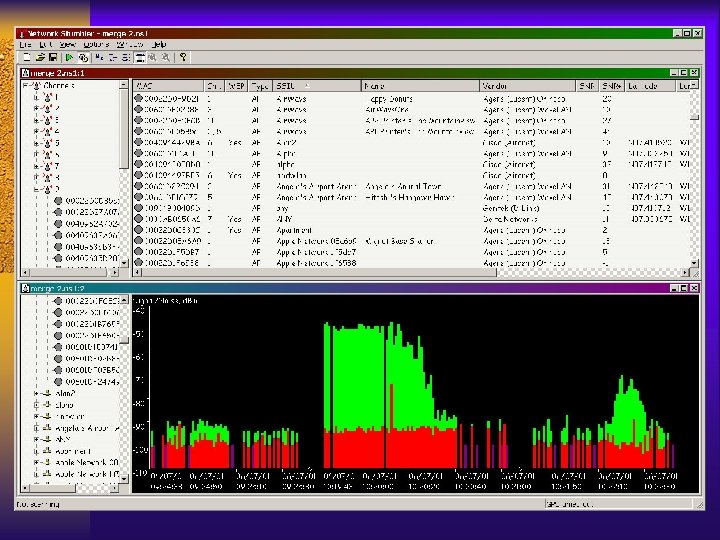Select the Apartment item in lower tree
The image size is (720, 540).
pos(73,451)
